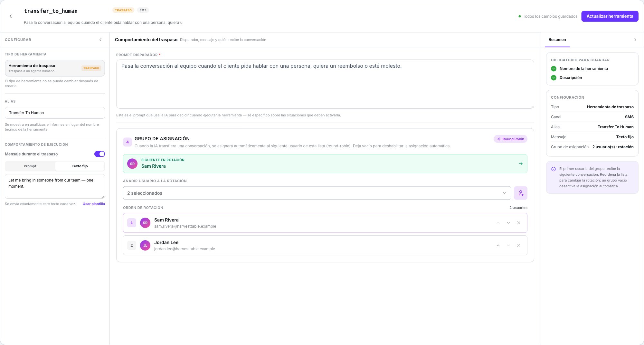
Task: Collapse the Configurar sidebar panel
Action: (x=100, y=40)
